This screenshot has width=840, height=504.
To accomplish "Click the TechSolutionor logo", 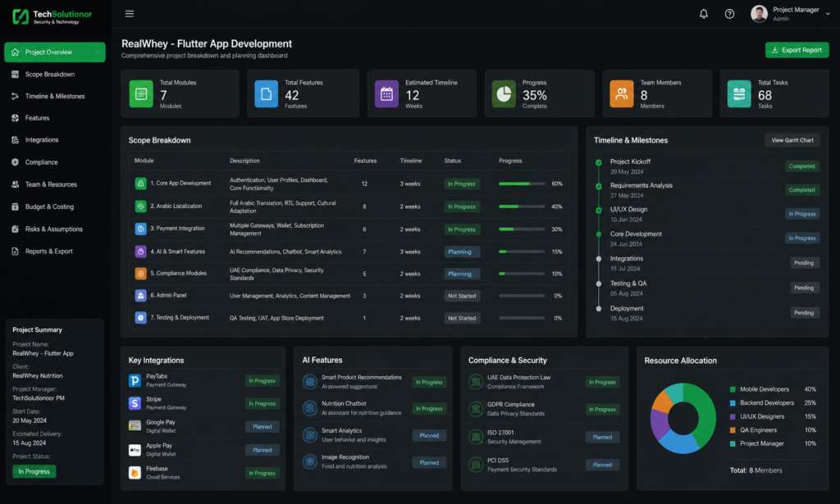I will (x=52, y=16).
